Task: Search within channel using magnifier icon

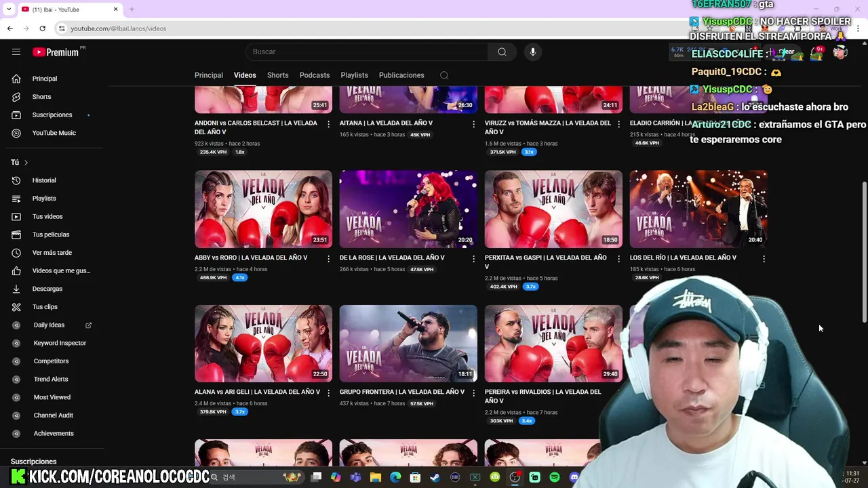Action: pyautogui.click(x=444, y=75)
